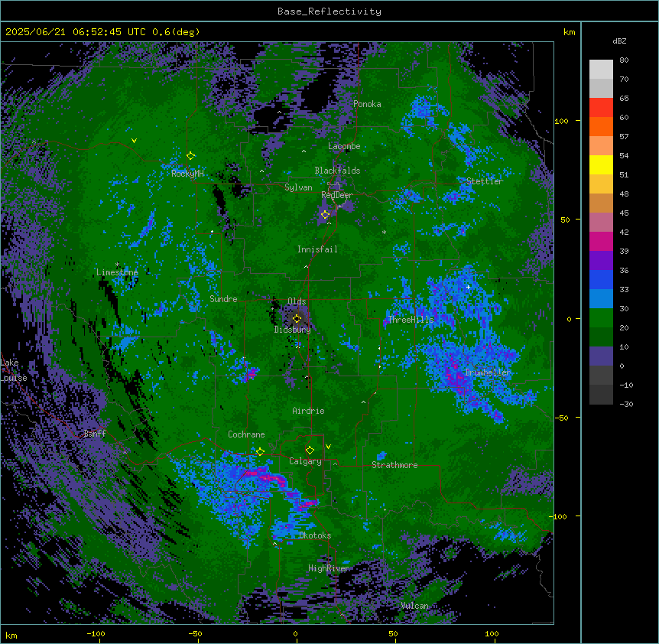Click the yellow marker below RedDeer
Viewport: 659px width, 644px height.
point(325,215)
